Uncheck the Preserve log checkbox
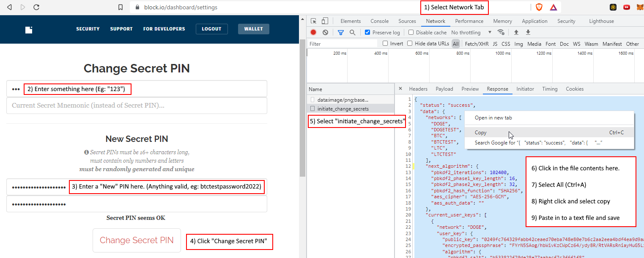 pyautogui.click(x=367, y=33)
